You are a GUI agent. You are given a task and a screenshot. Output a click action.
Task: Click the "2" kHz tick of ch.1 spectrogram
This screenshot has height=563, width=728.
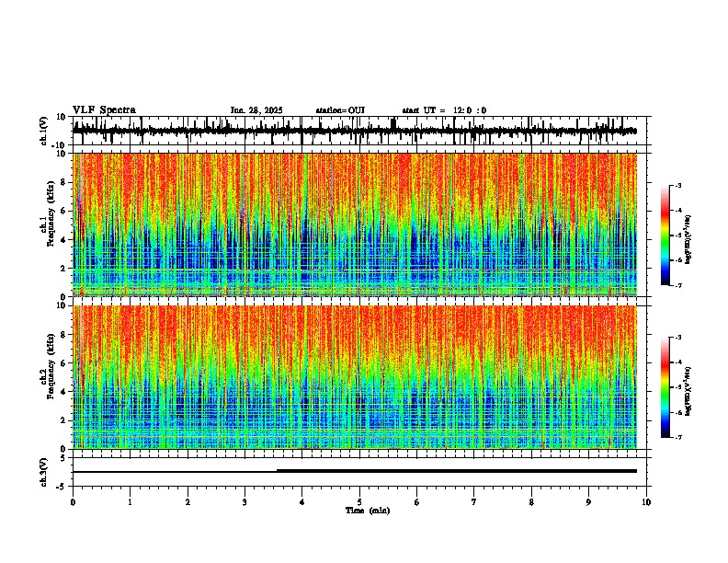(63, 268)
